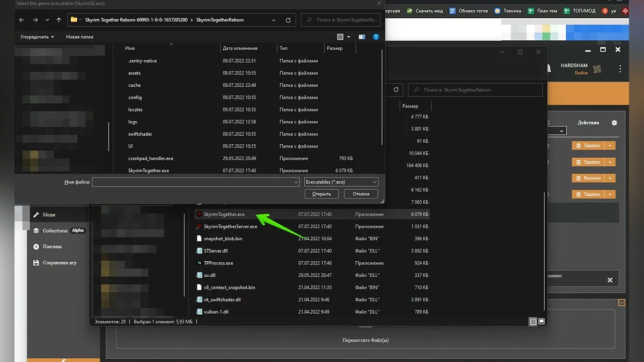
Task: Open Collections in the Vortex sidebar
Action: [55, 231]
